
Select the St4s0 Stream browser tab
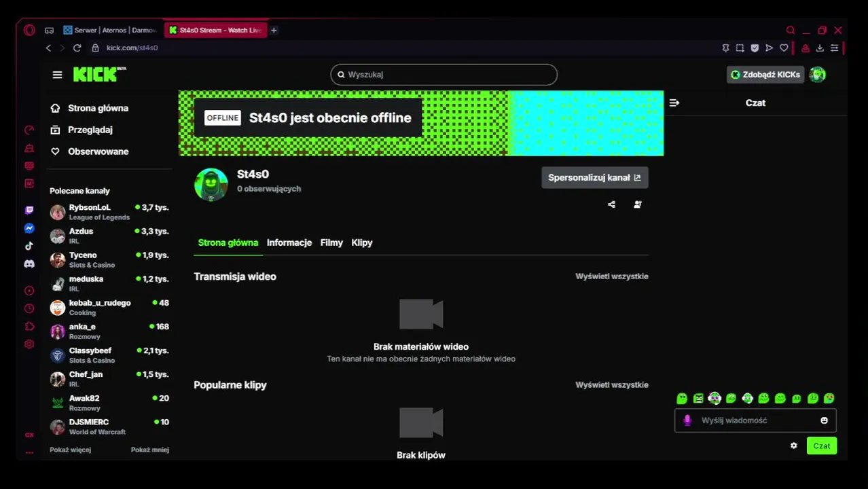click(x=215, y=30)
